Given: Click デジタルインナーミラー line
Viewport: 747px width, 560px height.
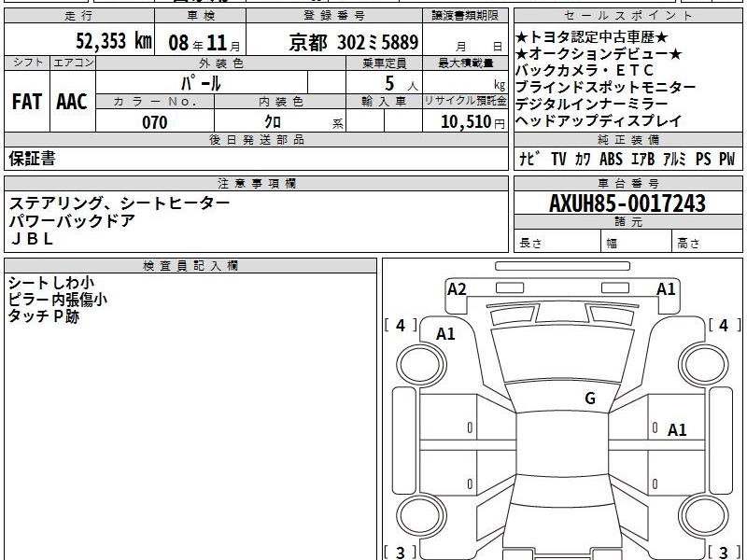Looking at the screenshot, I should [x=592, y=104].
